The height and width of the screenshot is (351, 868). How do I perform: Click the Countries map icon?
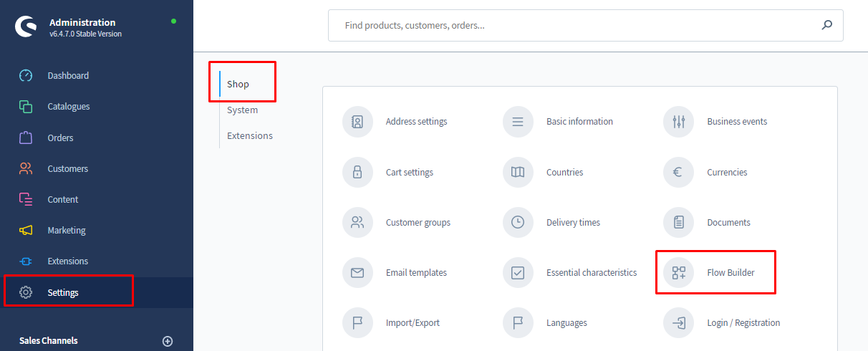click(x=518, y=172)
